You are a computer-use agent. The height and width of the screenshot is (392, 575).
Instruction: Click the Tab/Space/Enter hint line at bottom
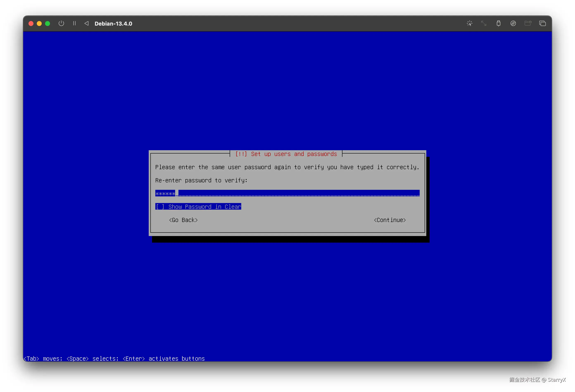point(114,358)
